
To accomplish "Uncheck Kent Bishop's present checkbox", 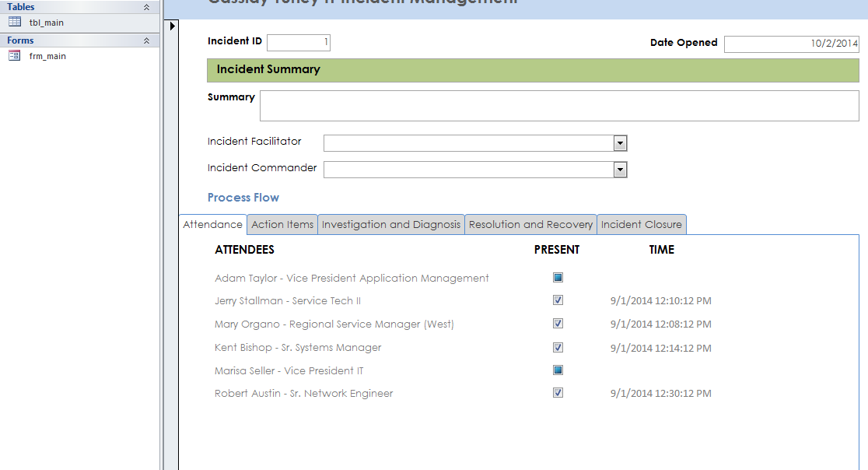I will pyautogui.click(x=558, y=347).
